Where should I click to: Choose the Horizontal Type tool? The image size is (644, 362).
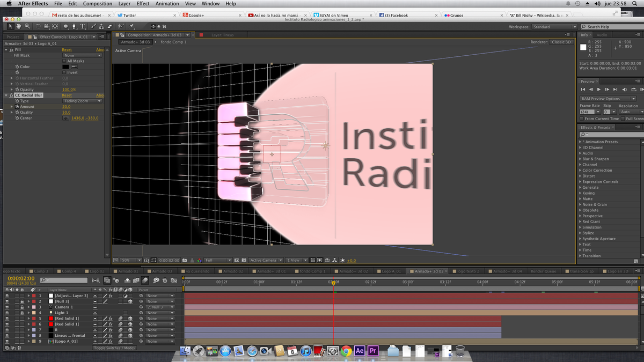(x=82, y=26)
